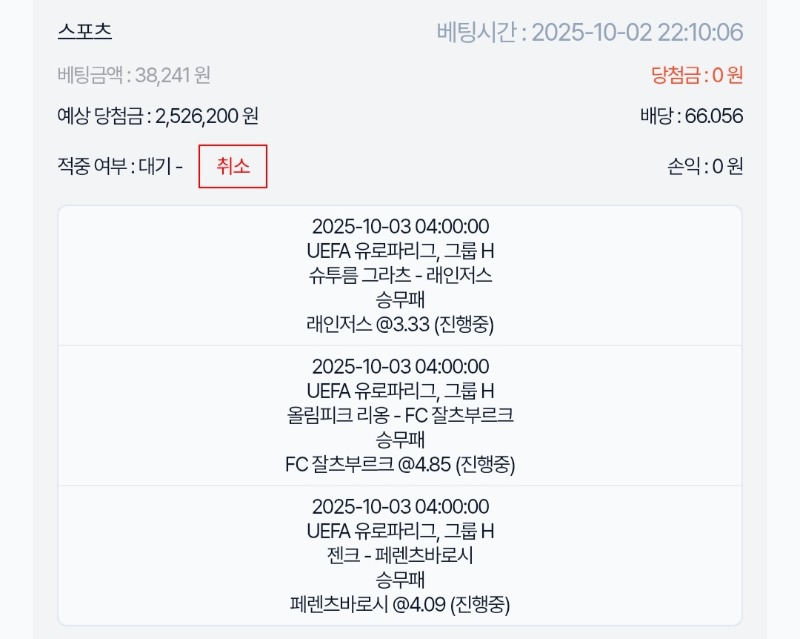Click the 손익 0 원 text
The width and height of the screenshot is (800, 639).
click(x=705, y=167)
